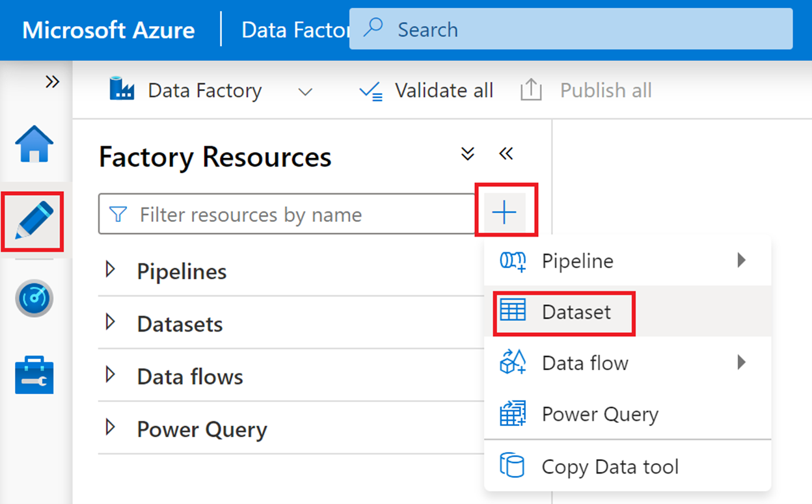
Task: Click the Data Factory factory icon
Action: [122, 89]
